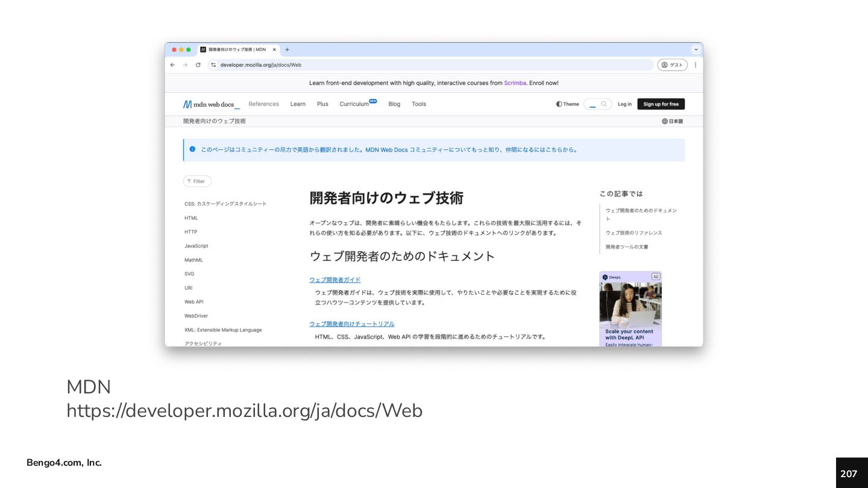
Task: Open JavaScript in the sidebar
Action: 197,246
